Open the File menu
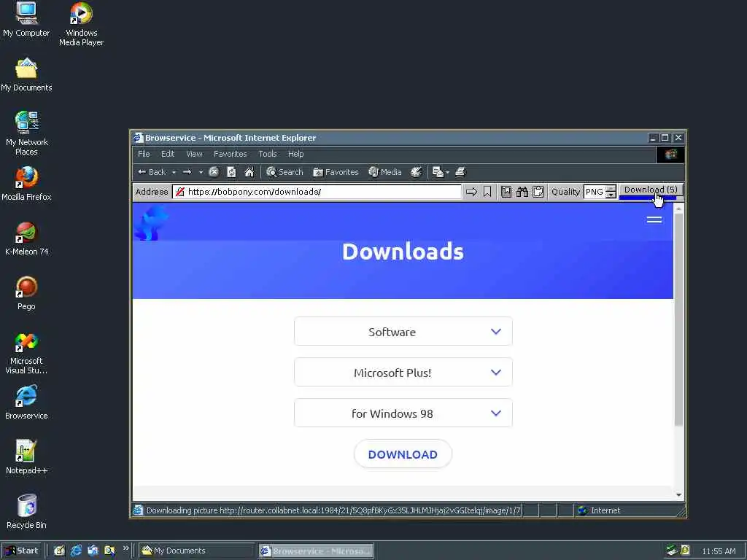747x560 pixels. (x=144, y=155)
